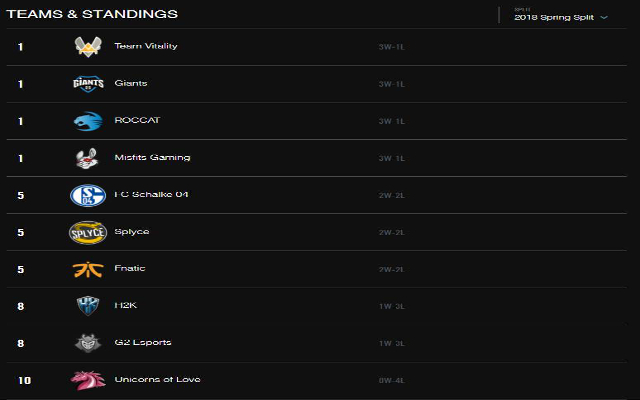Screen dimensions: 640x400
Task: Open the FC Schalke 04 crest
Action: click(88, 196)
